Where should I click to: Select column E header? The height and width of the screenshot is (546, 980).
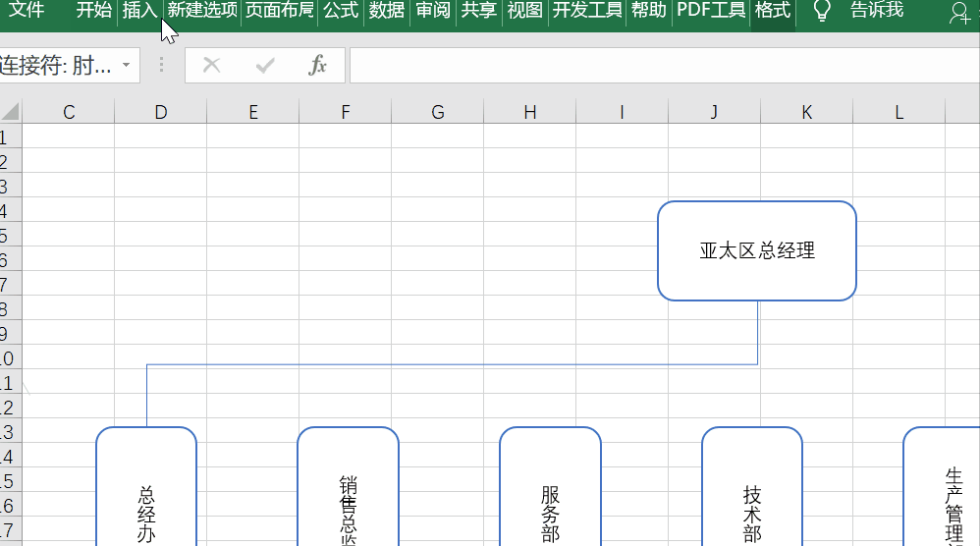(x=253, y=113)
